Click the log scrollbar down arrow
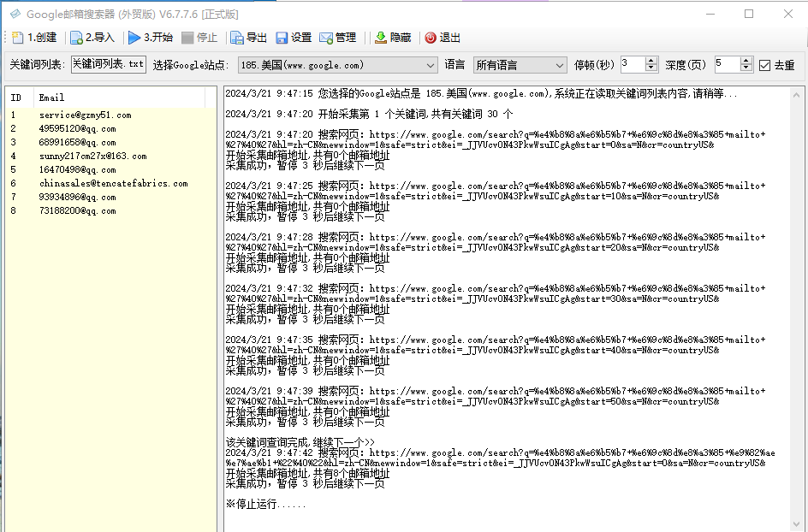The image size is (808, 532). [796, 524]
